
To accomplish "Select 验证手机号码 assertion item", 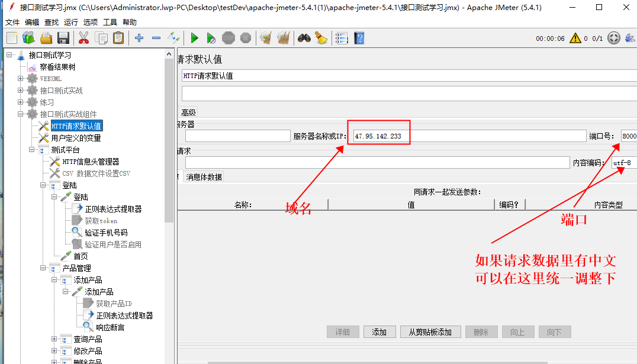I will [x=106, y=233].
